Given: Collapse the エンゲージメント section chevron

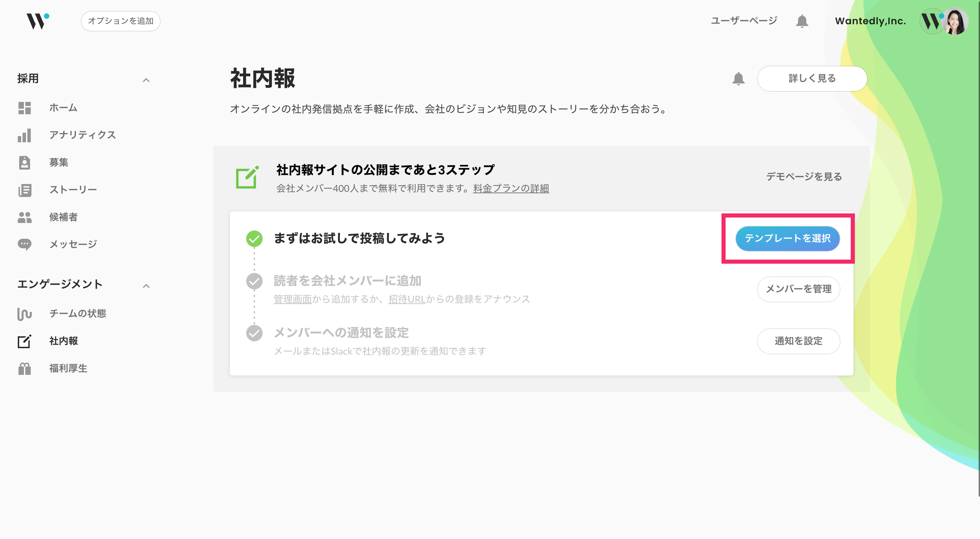Looking at the screenshot, I should 146,286.
